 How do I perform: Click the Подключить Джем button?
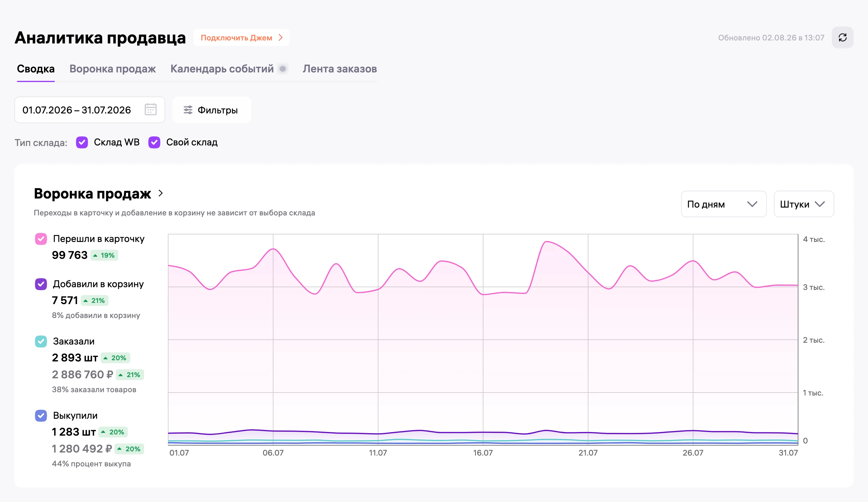(x=241, y=38)
